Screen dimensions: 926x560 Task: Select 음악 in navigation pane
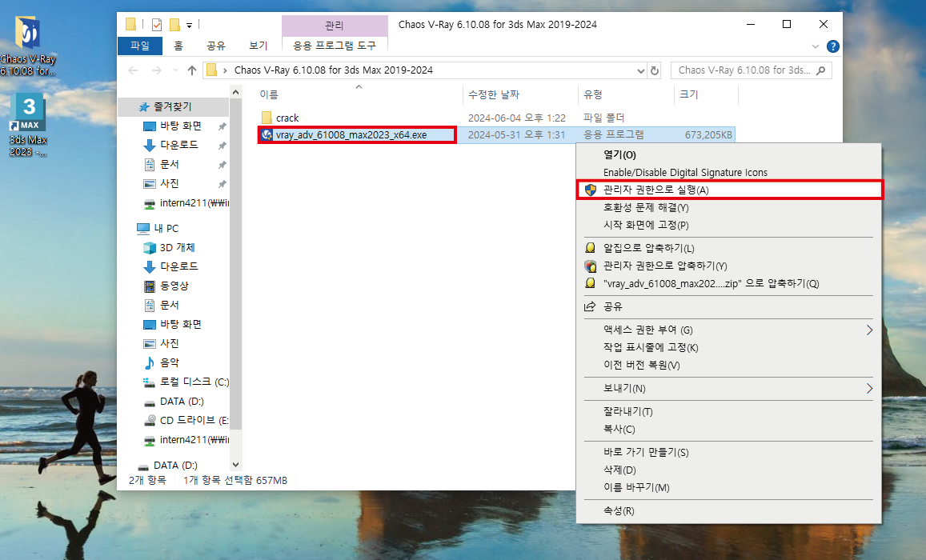click(x=170, y=362)
